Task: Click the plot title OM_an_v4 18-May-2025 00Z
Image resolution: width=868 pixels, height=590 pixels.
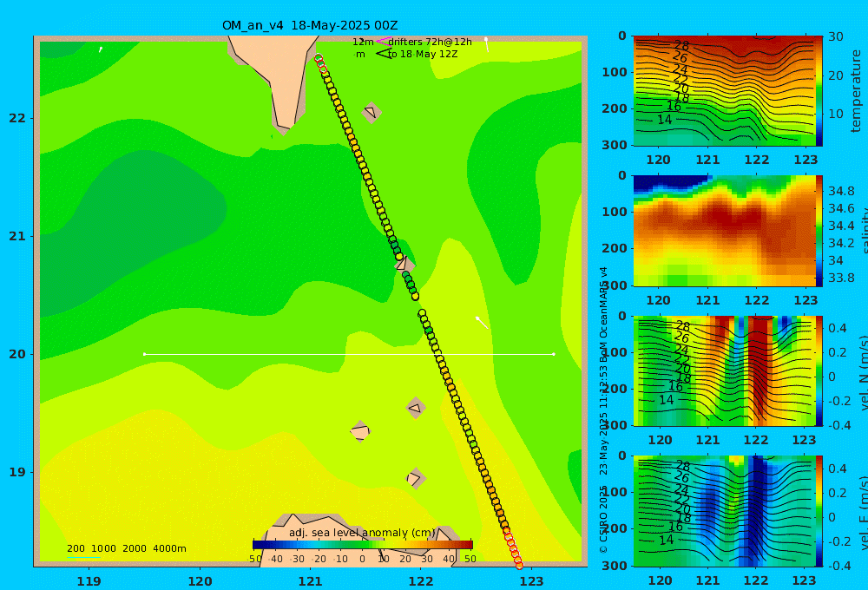Action: (x=310, y=25)
